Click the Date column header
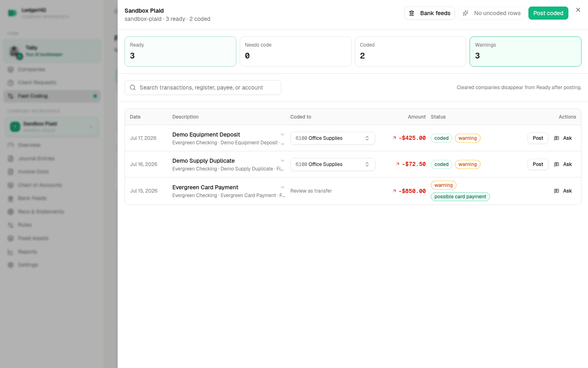 pos(135,117)
